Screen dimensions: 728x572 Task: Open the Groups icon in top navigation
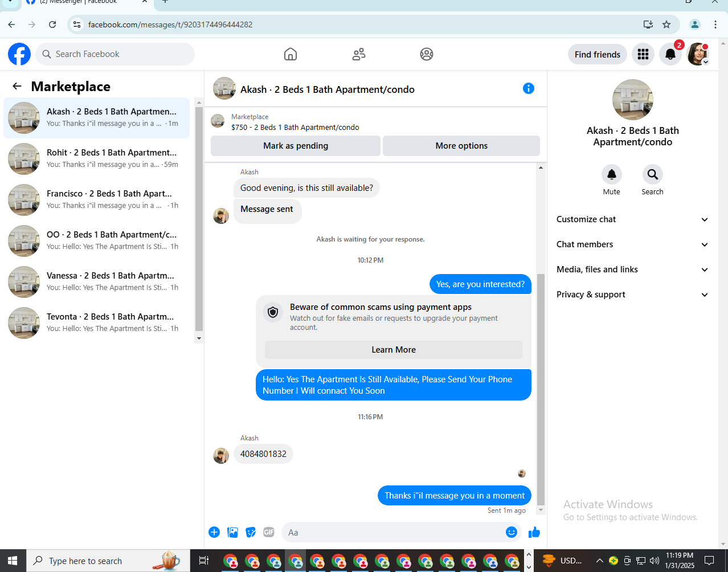tap(427, 54)
